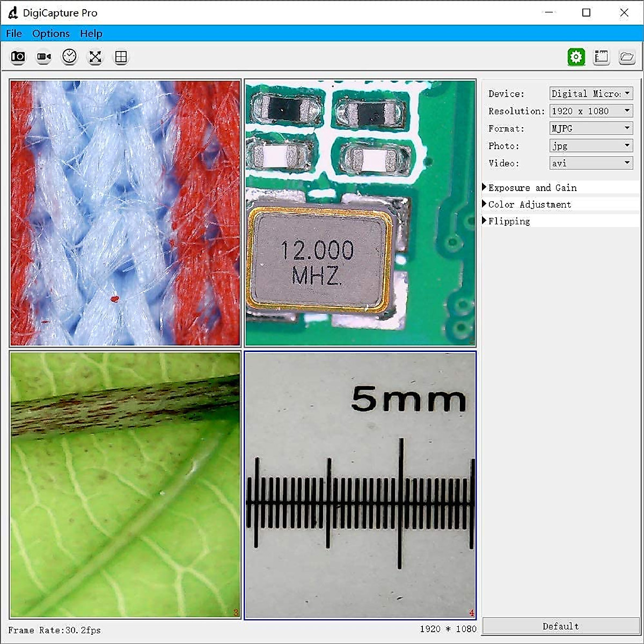Expand the Exposure and Gain section
This screenshot has width=644, height=644.
click(532, 187)
